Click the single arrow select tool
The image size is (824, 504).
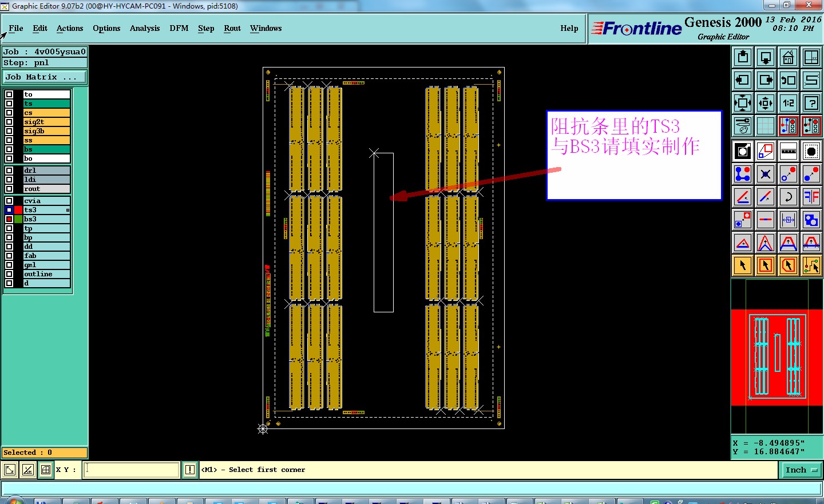[x=743, y=265]
